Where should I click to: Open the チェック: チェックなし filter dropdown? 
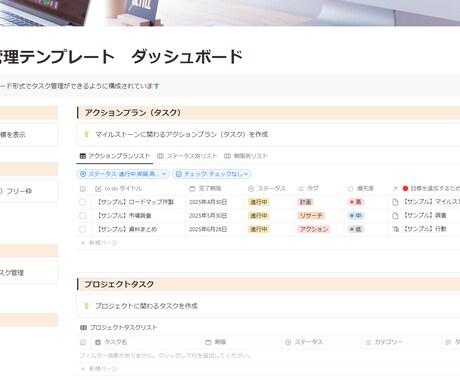pos(212,174)
